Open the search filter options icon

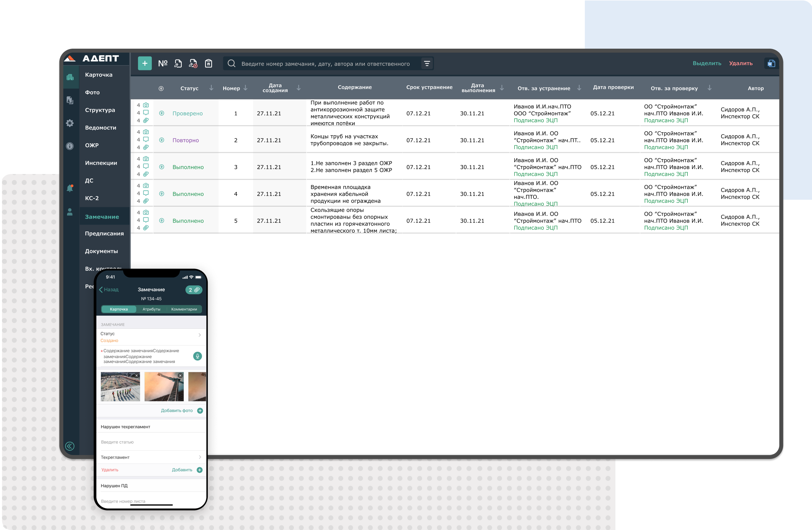(427, 63)
